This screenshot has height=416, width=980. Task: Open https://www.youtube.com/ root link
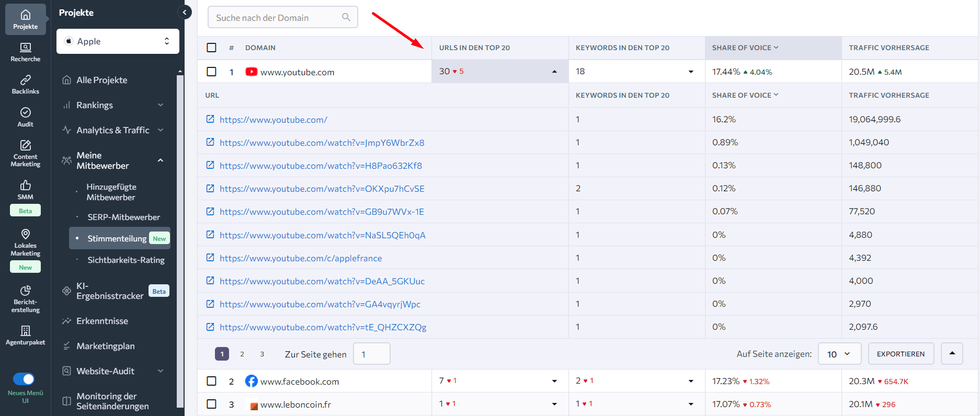pyautogui.click(x=274, y=120)
